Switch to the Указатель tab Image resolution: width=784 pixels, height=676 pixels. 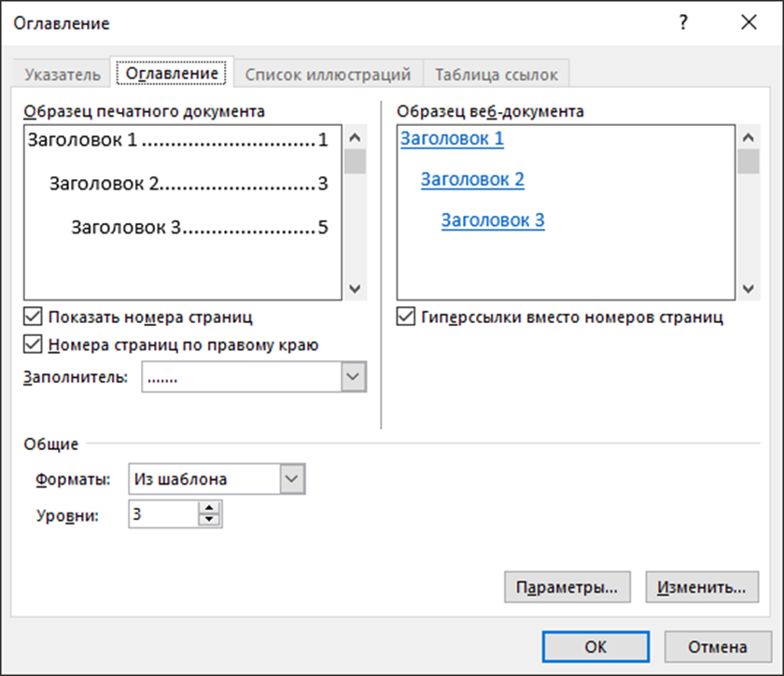(x=62, y=74)
